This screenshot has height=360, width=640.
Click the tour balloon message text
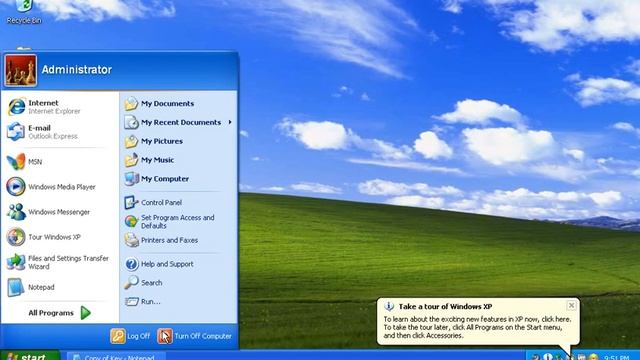point(477,327)
